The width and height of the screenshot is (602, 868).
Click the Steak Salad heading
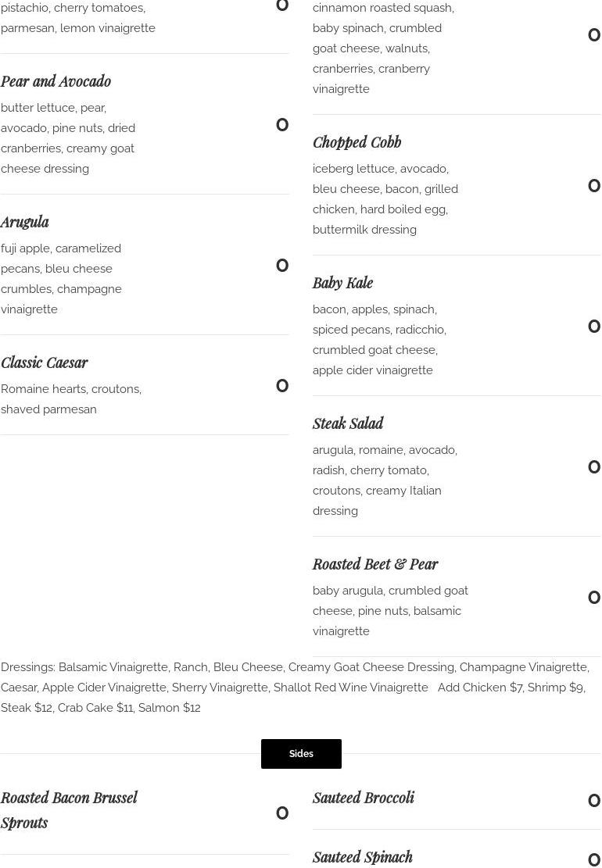coord(348,423)
